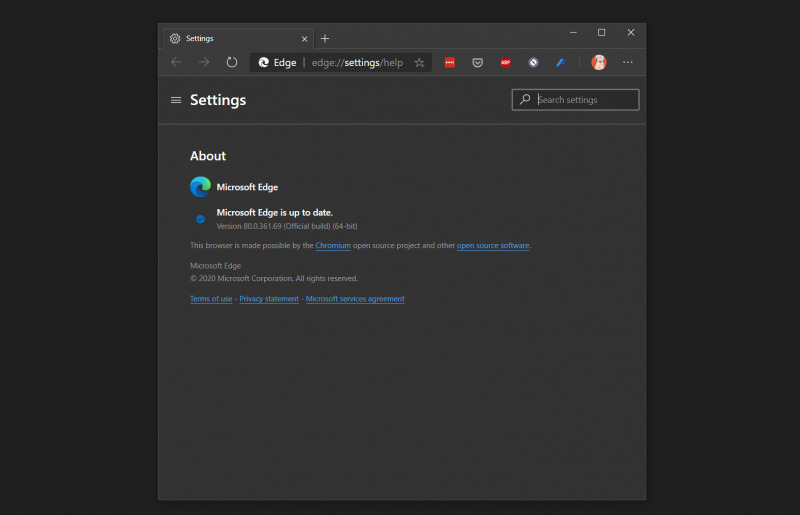
Task: Open the Settings and more ellipsis menu
Action: [x=628, y=62]
